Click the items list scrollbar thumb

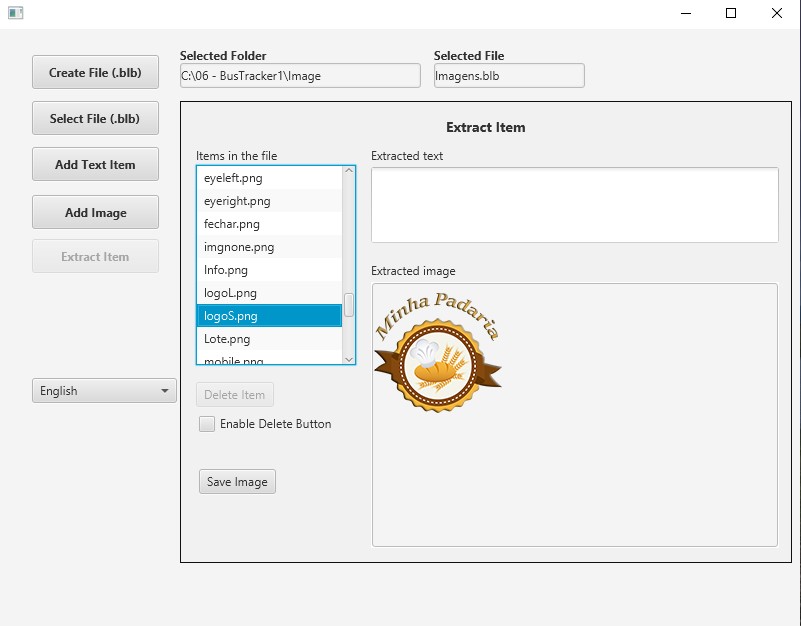(349, 305)
